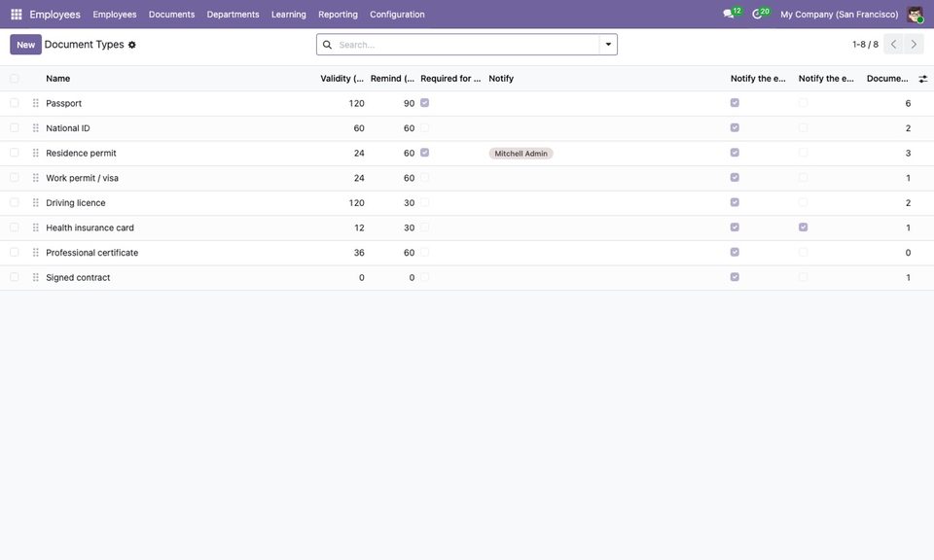Expand the search filter options dropdown
934x560 pixels.
click(x=608, y=45)
